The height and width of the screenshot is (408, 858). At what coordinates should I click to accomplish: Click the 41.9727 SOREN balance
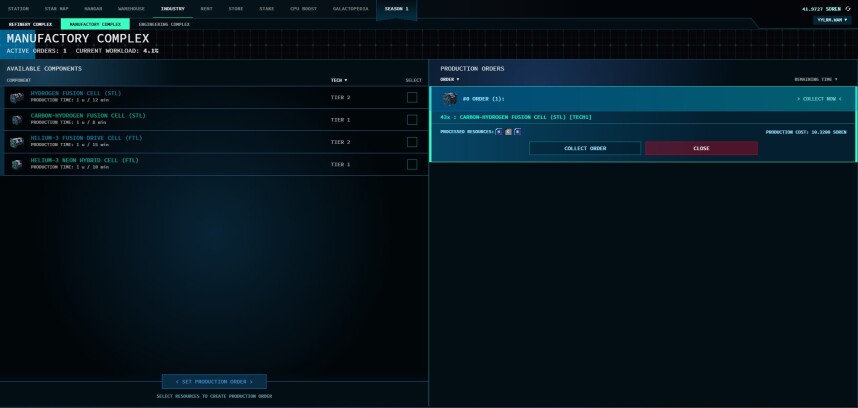[821, 9]
